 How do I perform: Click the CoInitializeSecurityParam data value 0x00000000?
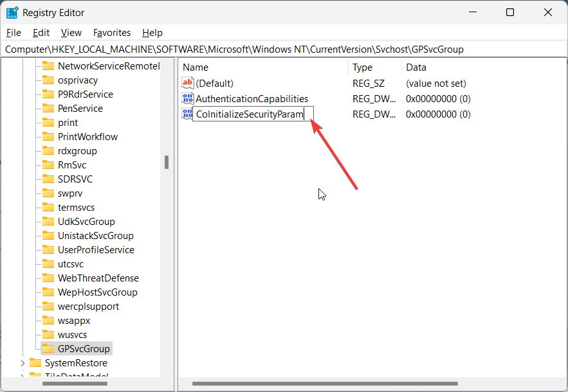tap(438, 114)
